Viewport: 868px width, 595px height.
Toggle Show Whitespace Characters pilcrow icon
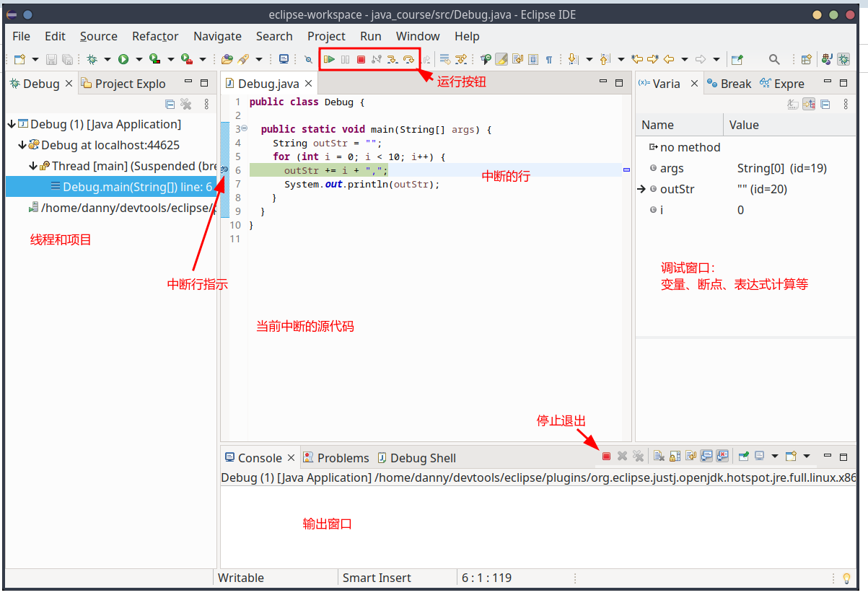549,59
